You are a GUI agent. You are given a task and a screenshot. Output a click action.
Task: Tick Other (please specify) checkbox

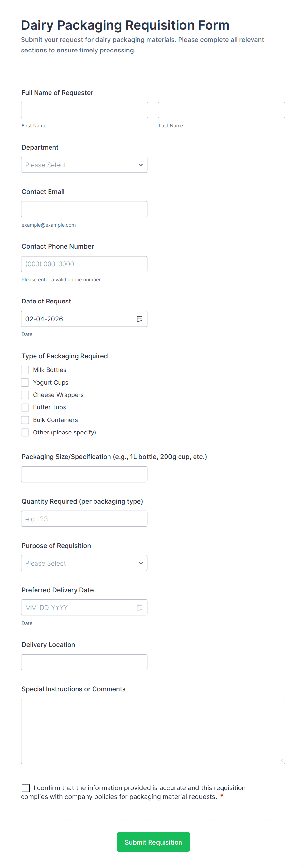[25, 432]
